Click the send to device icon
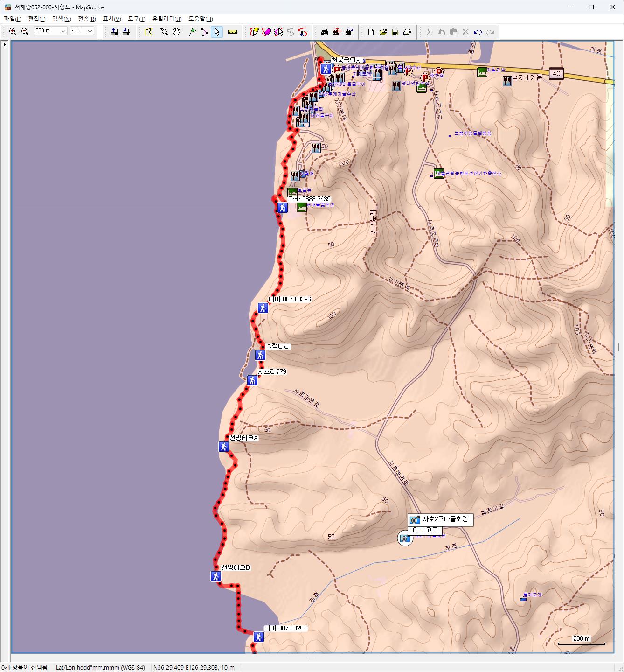Image resolution: width=624 pixels, height=672 pixels. click(x=114, y=32)
